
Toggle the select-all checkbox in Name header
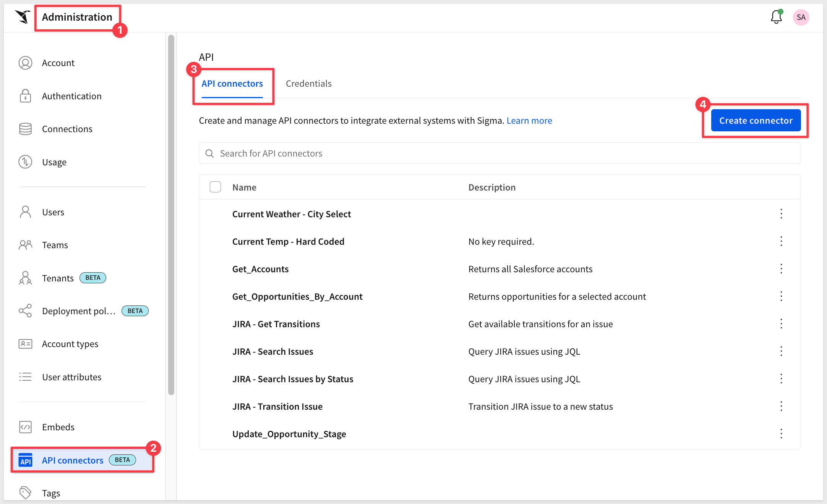(x=215, y=187)
